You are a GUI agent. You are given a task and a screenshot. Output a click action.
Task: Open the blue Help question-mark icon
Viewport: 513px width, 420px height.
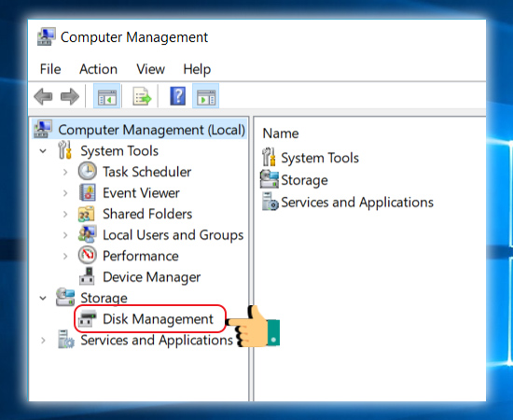tap(177, 96)
